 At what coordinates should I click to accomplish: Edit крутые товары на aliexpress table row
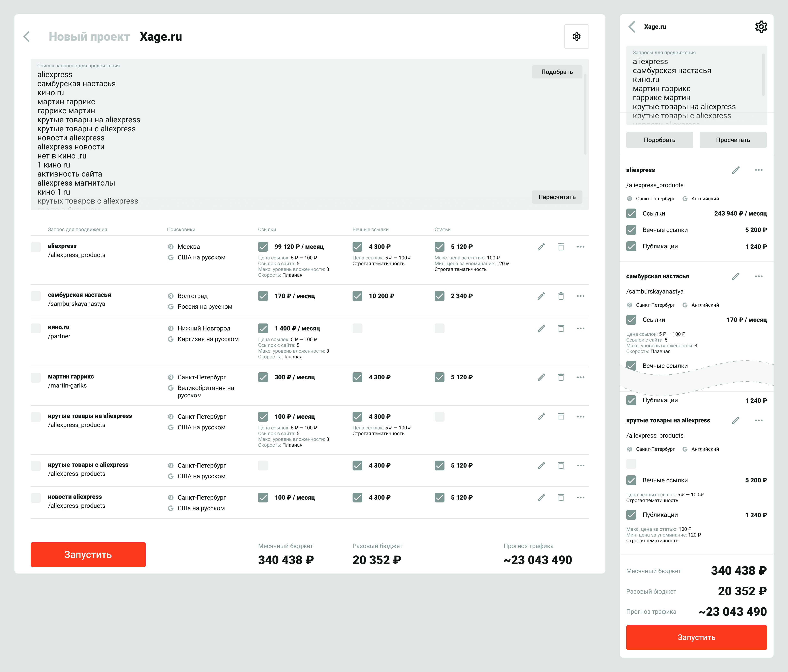541,417
